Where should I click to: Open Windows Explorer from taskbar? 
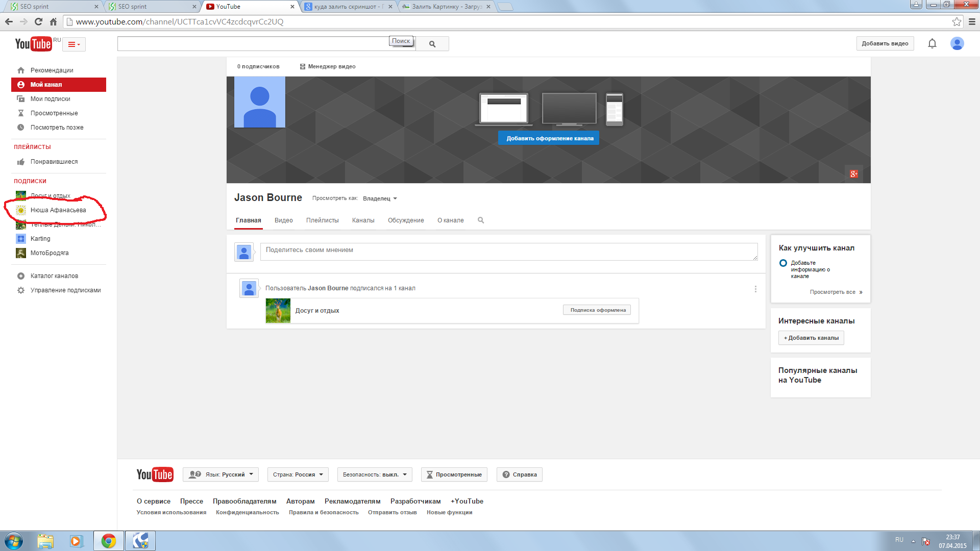45,541
